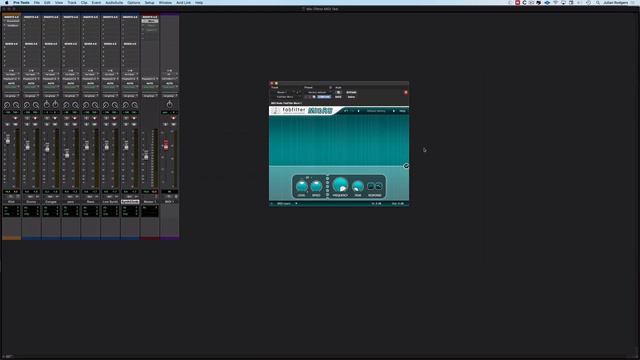
Task: Select the Kick track name
Action: (x=11, y=202)
